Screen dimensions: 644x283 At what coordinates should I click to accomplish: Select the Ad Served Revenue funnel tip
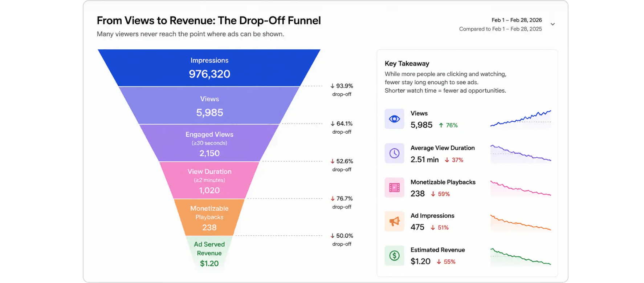pyautogui.click(x=209, y=254)
